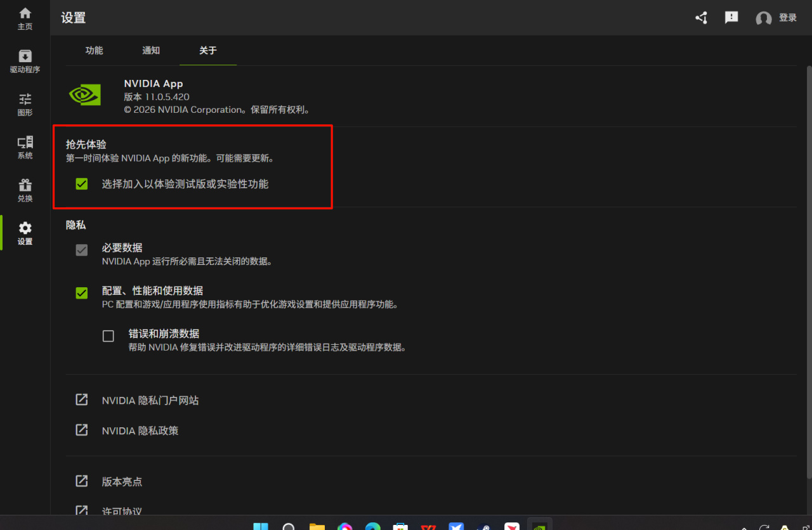812x530 pixels.
Task: Click the 第一时间体验 NVIDIA App 的新功能 description
Action: 170,158
